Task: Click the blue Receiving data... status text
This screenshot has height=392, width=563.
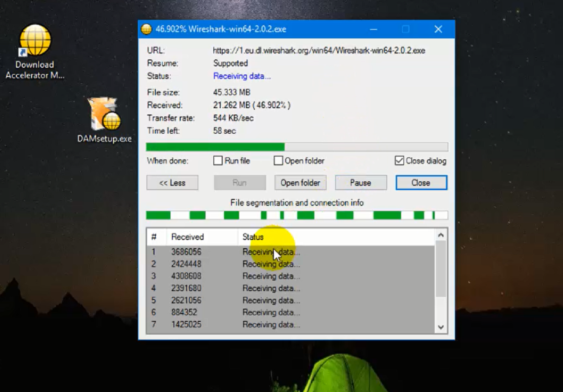Action: coord(242,76)
